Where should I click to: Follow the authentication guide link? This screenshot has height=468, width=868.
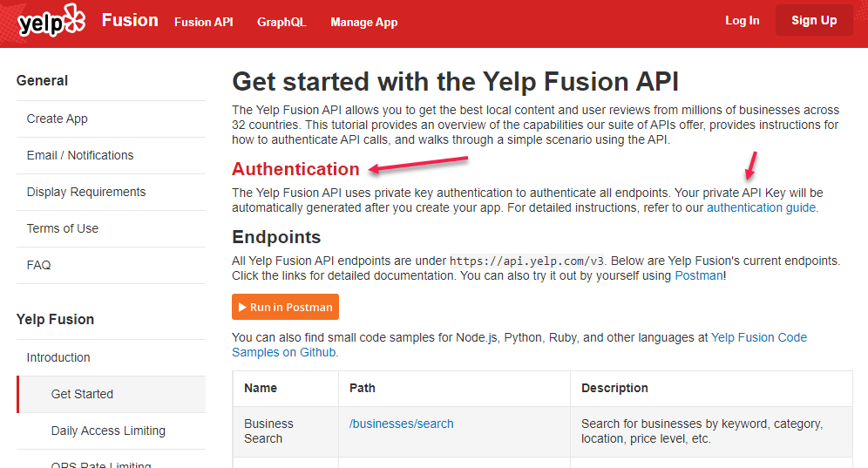[x=761, y=207]
